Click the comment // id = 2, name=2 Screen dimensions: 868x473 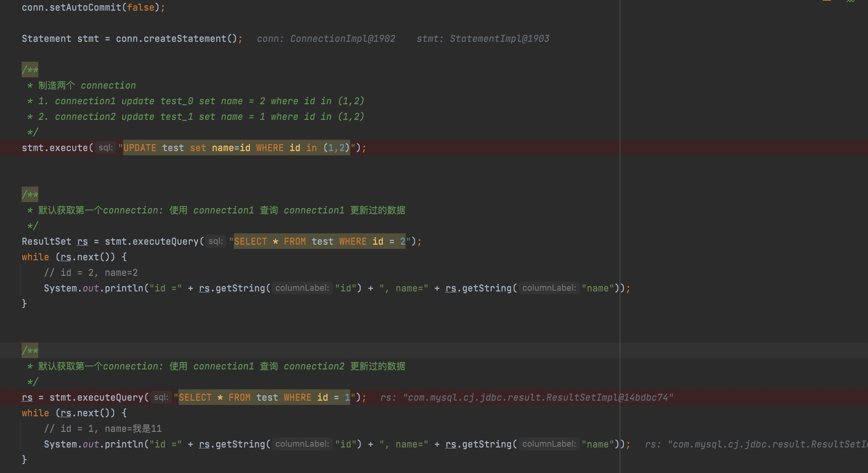pos(91,273)
